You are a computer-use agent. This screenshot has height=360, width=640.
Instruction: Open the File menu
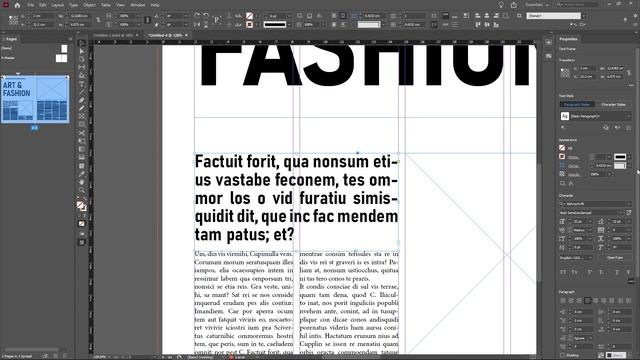click(x=31, y=5)
